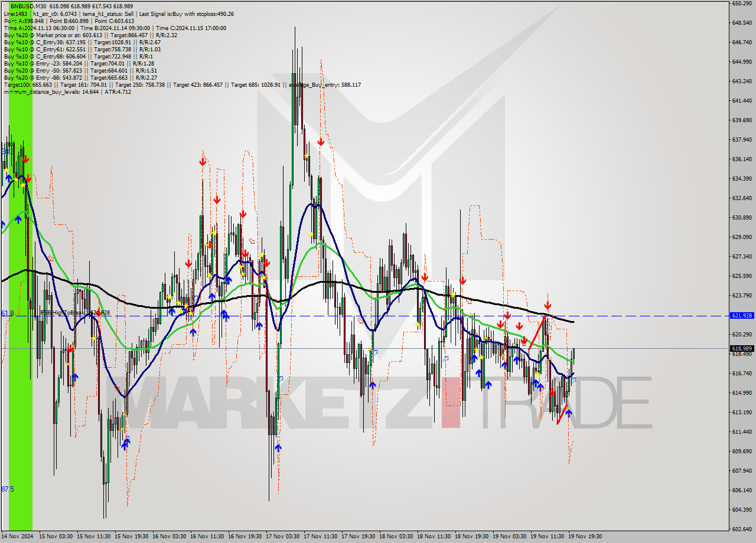Click the 606.140 price axis label
756x543 pixels.
point(741,490)
